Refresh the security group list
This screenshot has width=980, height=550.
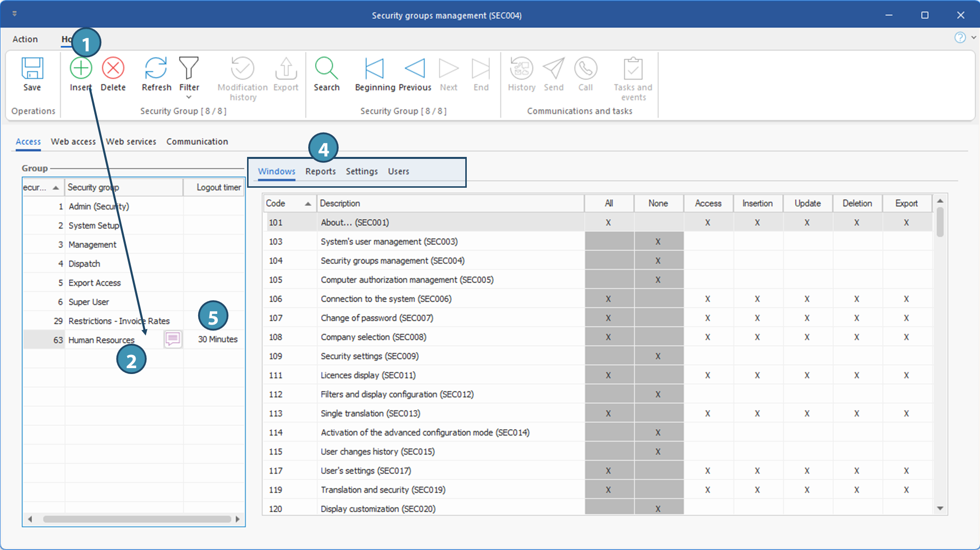[x=156, y=68]
